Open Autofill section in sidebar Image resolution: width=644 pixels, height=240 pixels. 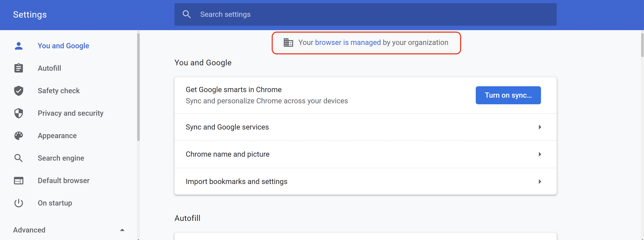[x=49, y=68]
